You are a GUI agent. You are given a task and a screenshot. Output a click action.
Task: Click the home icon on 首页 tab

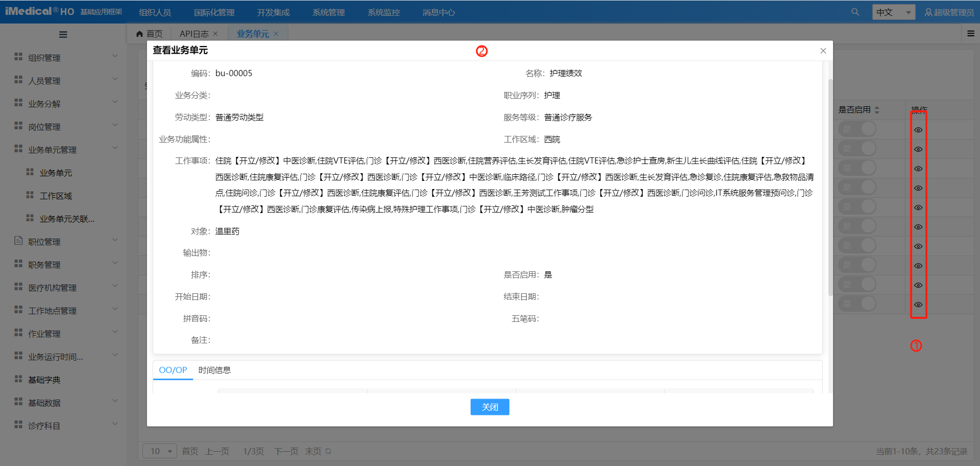pyautogui.click(x=139, y=33)
